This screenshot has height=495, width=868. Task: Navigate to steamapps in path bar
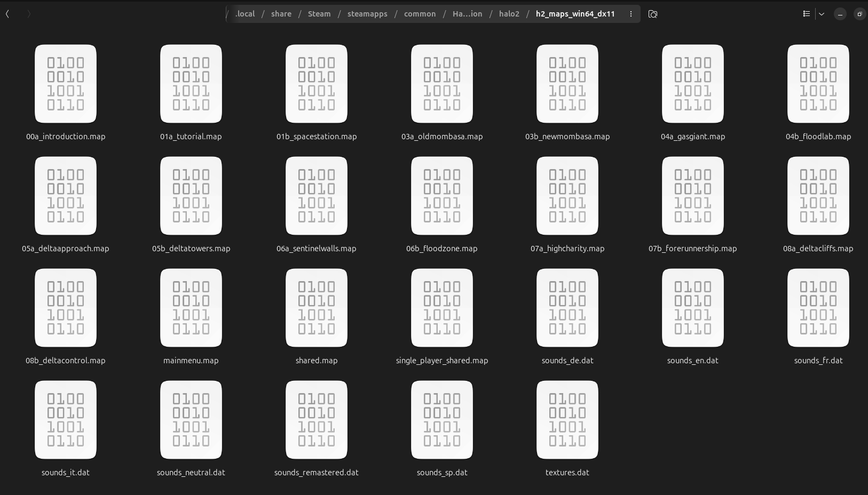[x=367, y=14]
